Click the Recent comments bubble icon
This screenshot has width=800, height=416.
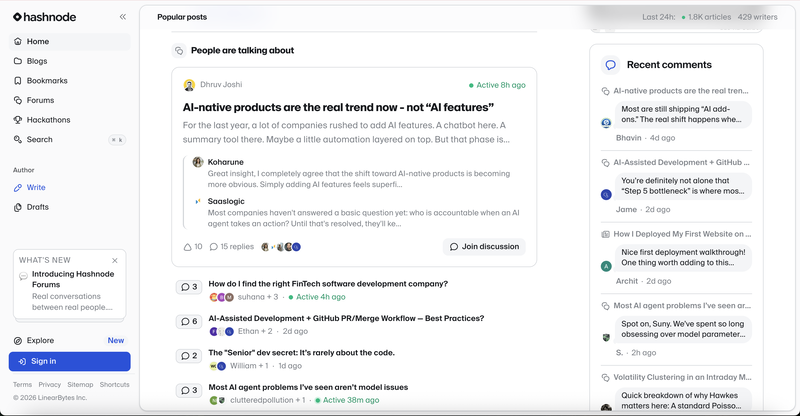click(610, 65)
